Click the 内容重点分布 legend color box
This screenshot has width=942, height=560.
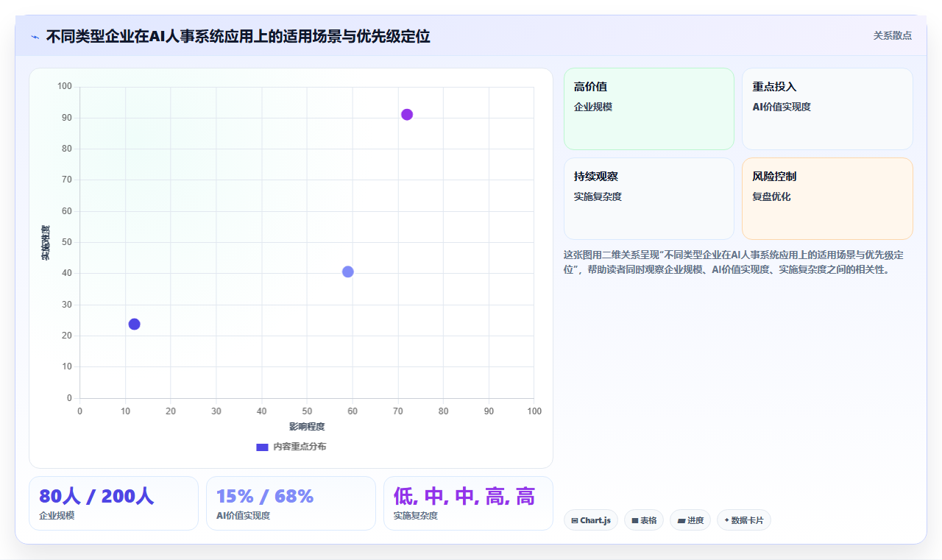pos(262,447)
